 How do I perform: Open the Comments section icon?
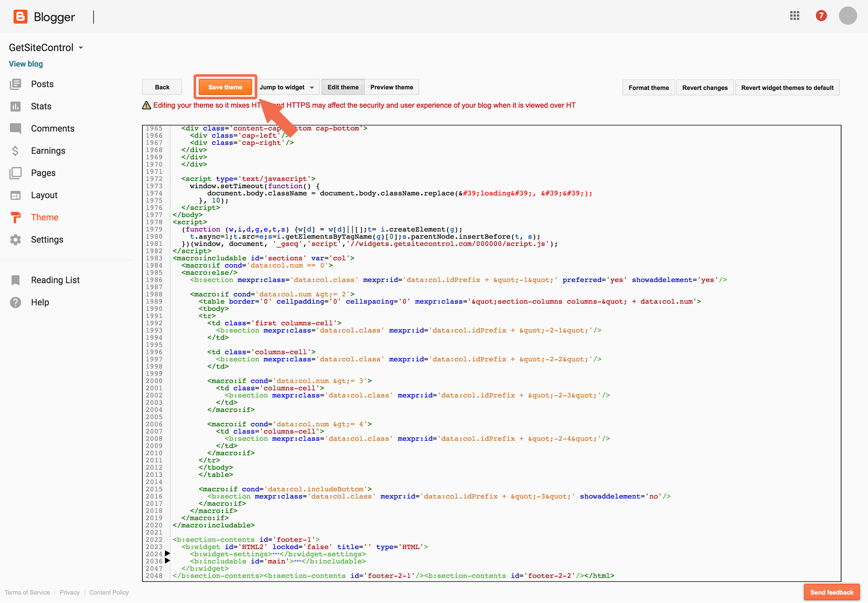[x=16, y=128]
